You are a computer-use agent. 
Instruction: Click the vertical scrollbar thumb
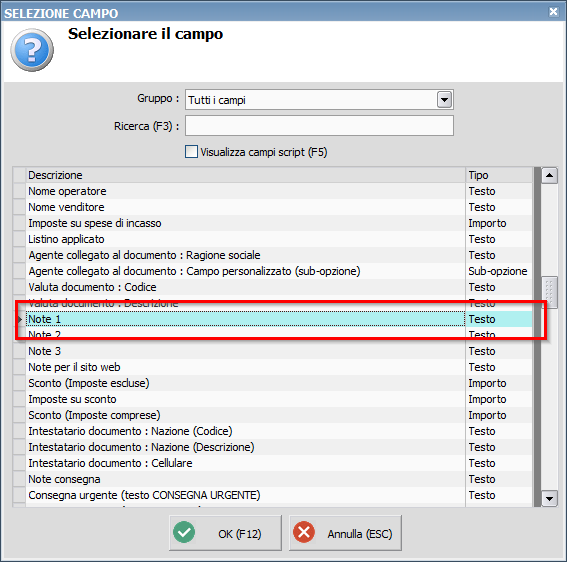pos(549,292)
